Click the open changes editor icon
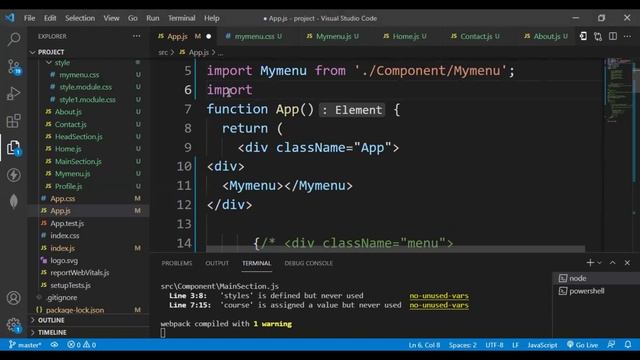 tap(583, 36)
